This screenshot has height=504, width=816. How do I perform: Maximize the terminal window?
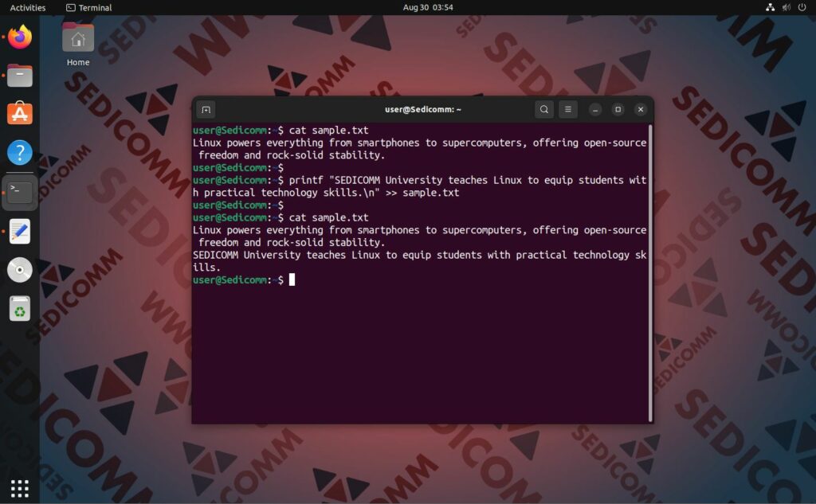tap(618, 110)
